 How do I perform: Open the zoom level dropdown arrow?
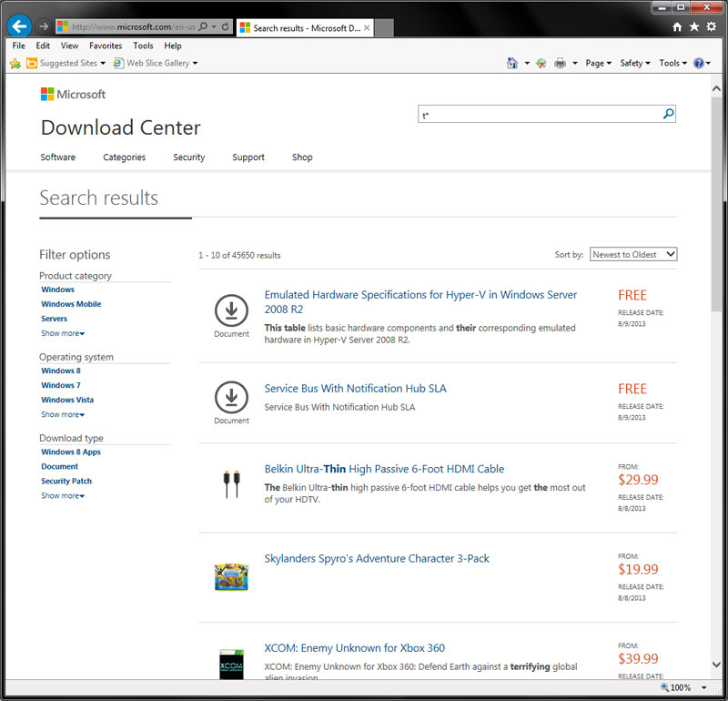click(703, 687)
